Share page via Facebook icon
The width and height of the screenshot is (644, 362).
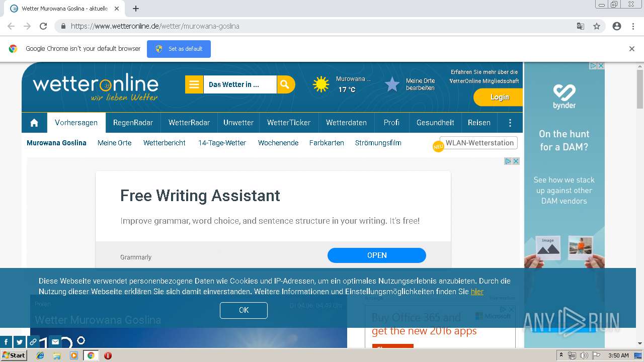(7, 342)
